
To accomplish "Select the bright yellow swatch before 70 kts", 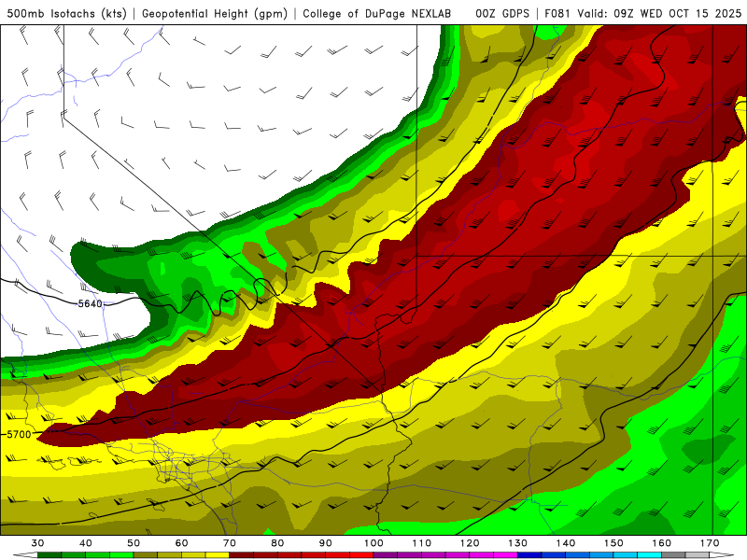I will (x=218, y=555).
